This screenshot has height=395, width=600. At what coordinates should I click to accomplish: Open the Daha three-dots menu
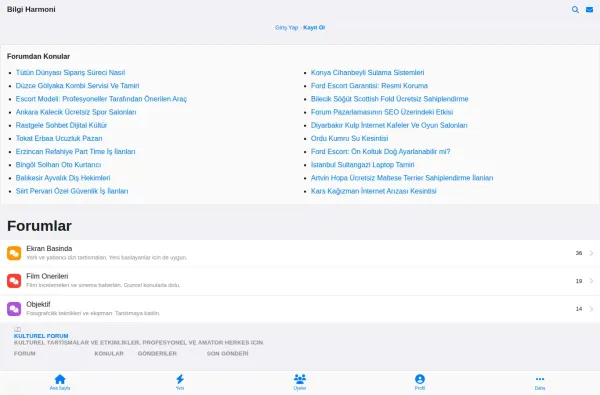[540, 379]
